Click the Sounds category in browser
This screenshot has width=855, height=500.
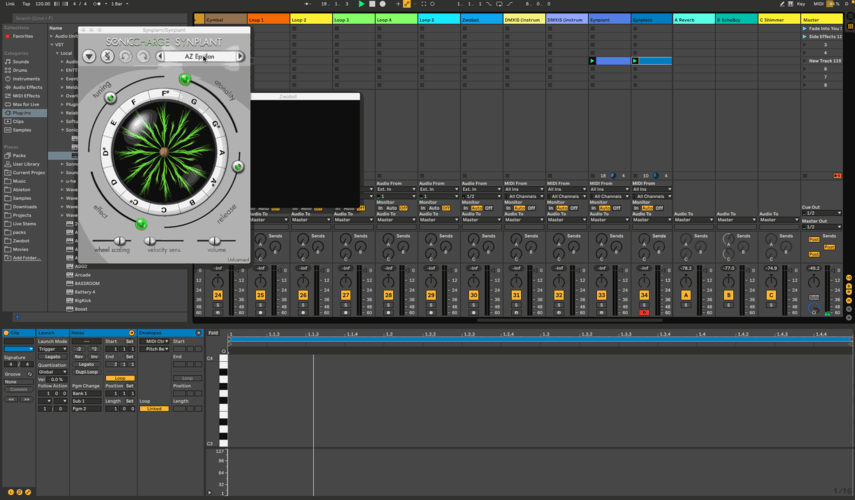[x=21, y=62]
